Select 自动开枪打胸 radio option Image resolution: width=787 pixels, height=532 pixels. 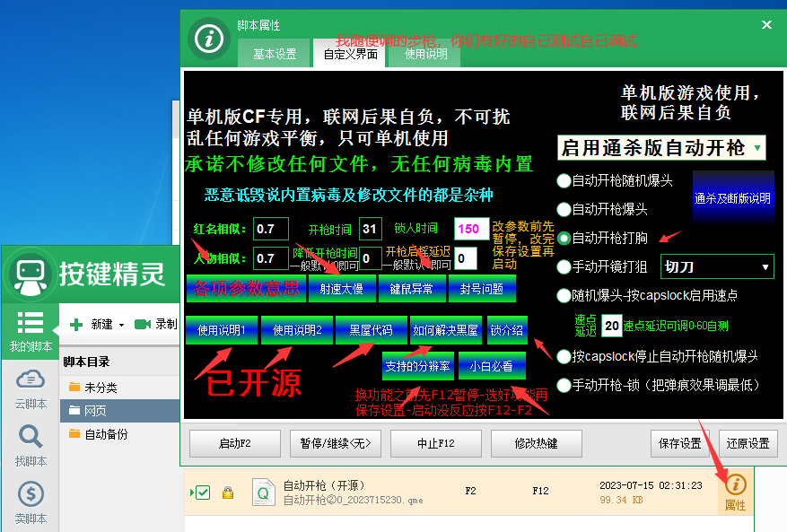[564, 239]
